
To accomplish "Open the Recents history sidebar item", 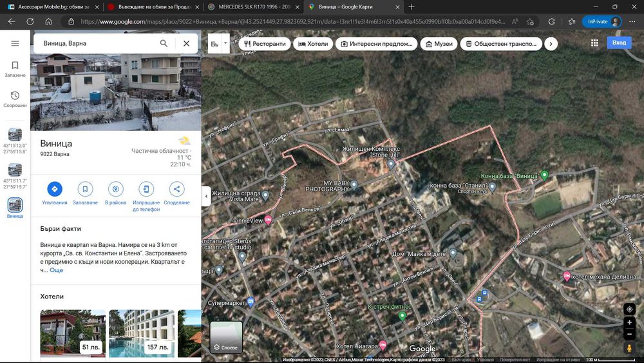I will coord(15,99).
